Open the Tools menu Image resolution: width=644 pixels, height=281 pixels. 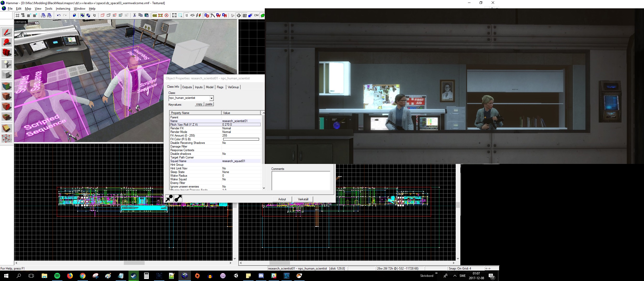[x=49, y=9]
